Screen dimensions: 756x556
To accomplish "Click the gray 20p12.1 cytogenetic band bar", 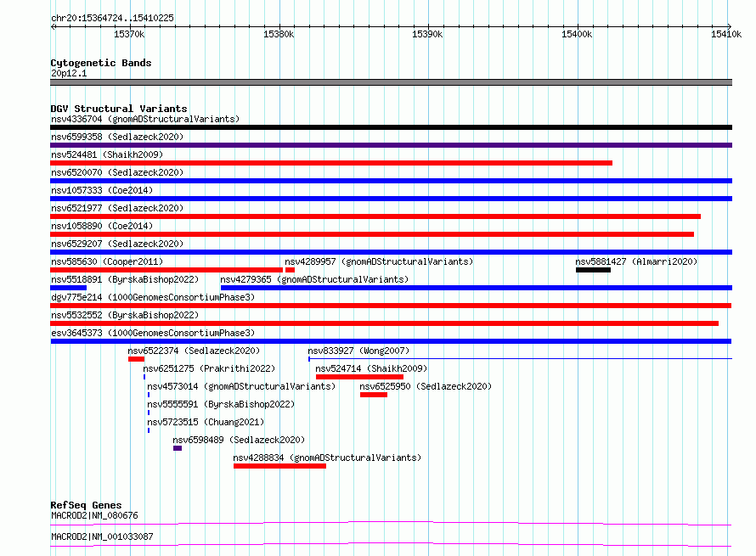I will (x=391, y=82).
